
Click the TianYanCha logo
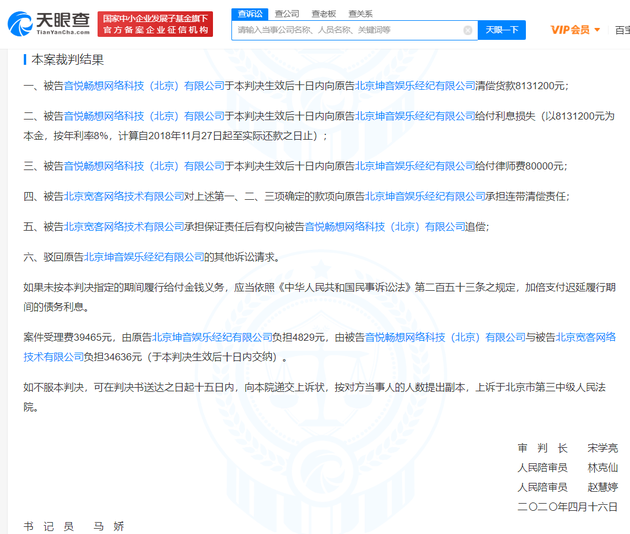coord(49,24)
